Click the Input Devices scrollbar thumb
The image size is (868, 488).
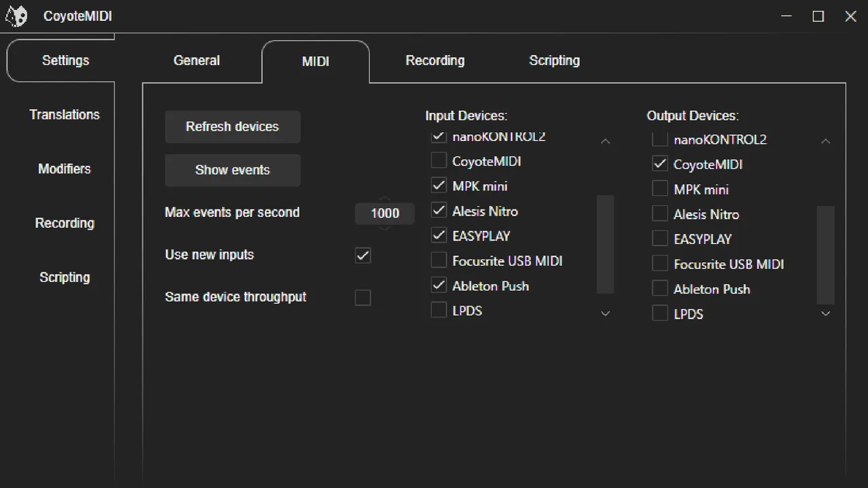tap(605, 245)
